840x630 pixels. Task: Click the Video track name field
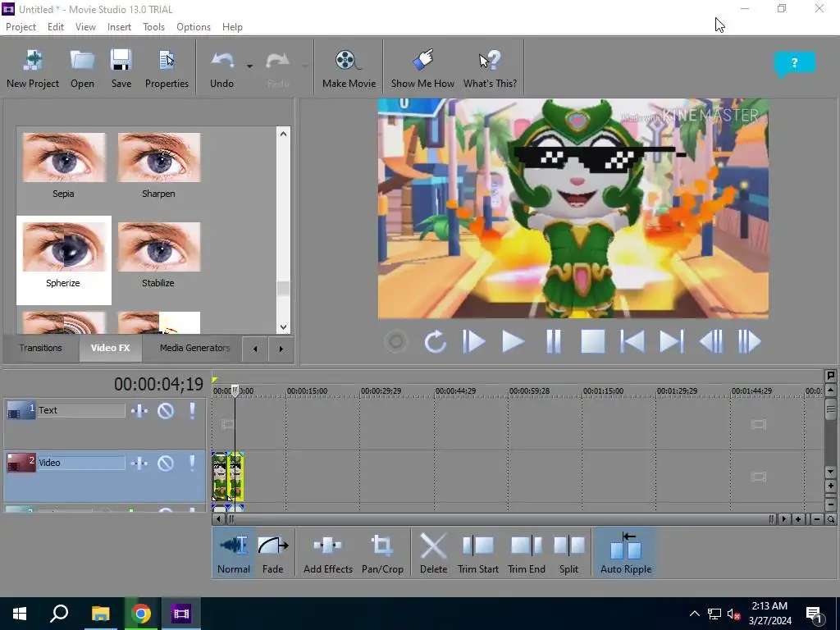coord(81,463)
